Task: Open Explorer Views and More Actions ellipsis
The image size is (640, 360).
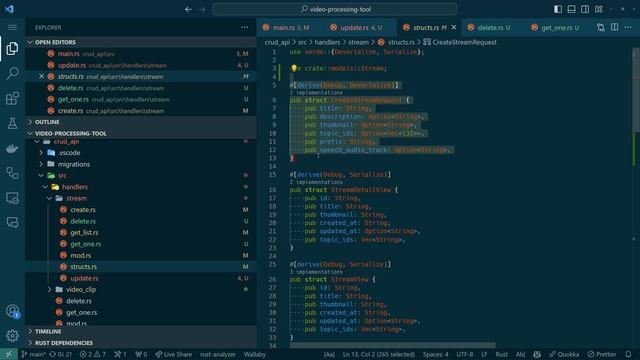Action: point(244,27)
